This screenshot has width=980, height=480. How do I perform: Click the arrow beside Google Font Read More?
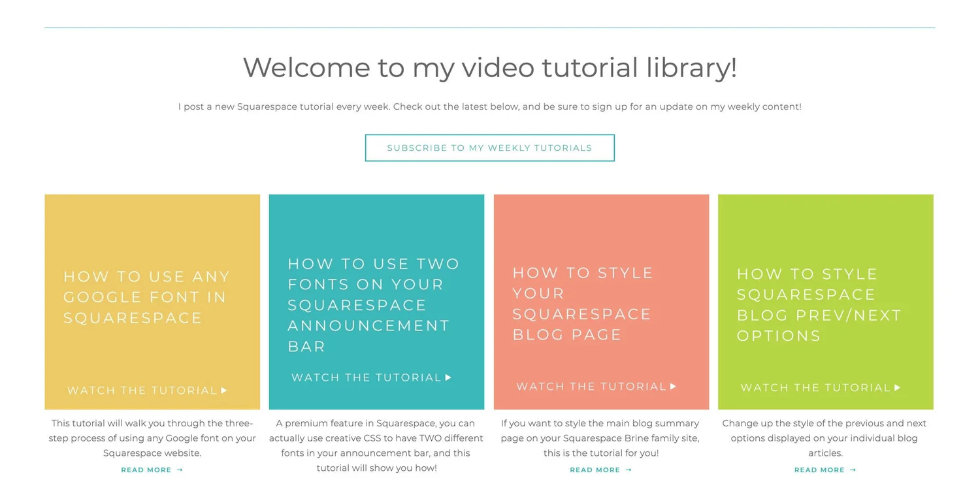click(180, 470)
